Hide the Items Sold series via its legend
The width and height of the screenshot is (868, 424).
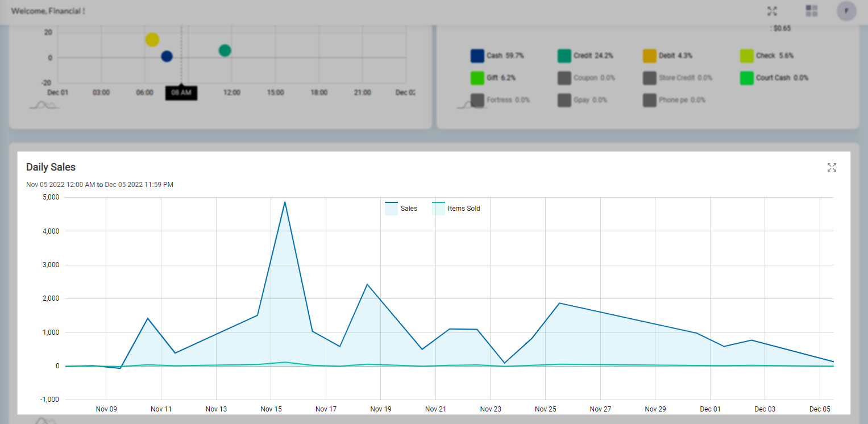pos(456,209)
